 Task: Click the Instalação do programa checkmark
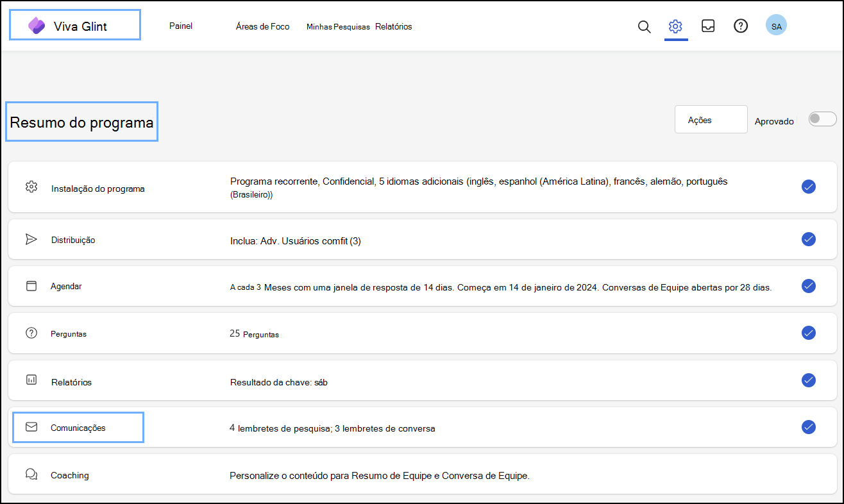click(808, 187)
